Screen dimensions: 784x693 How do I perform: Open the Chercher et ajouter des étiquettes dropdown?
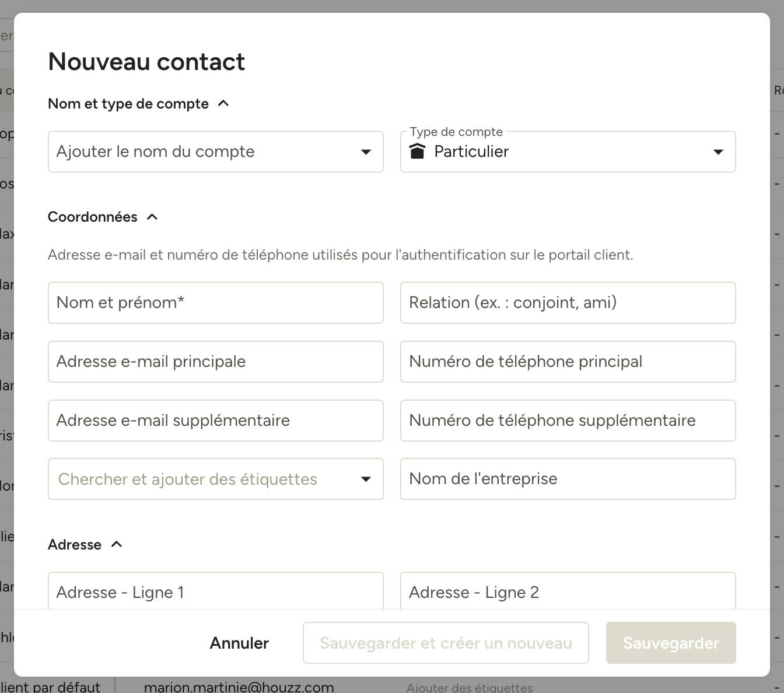click(x=215, y=479)
